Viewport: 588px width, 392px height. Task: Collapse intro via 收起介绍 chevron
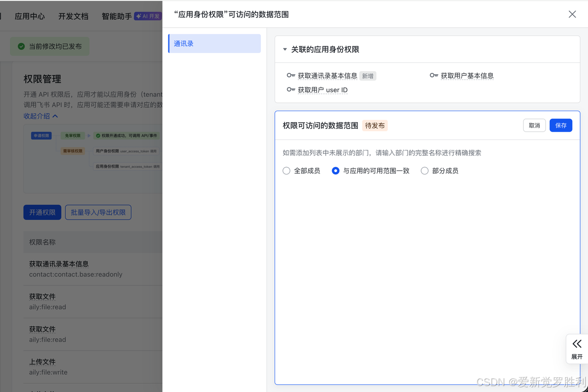(55, 116)
